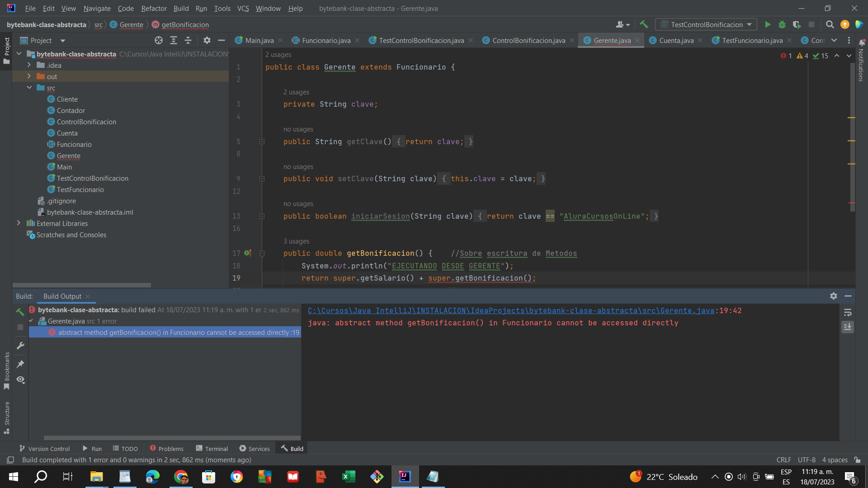
Task: Collapse the src folder
Action: pyautogui.click(x=29, y=88)
